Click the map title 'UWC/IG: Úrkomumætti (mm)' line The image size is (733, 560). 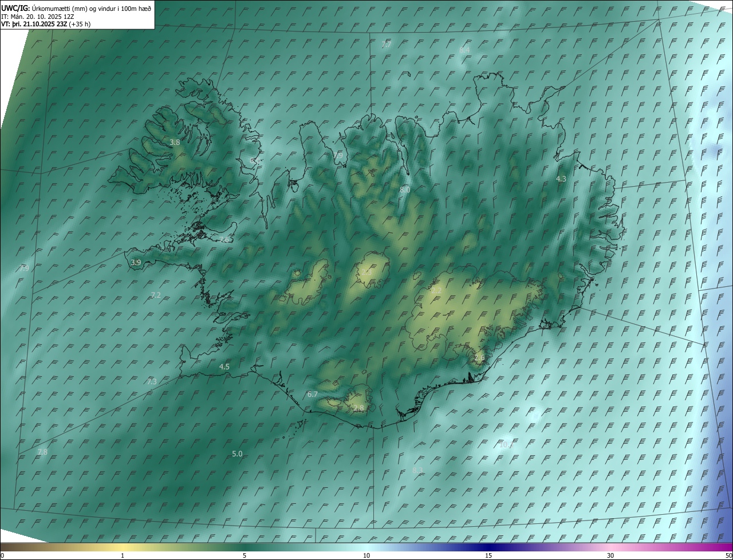click(76, 8)
